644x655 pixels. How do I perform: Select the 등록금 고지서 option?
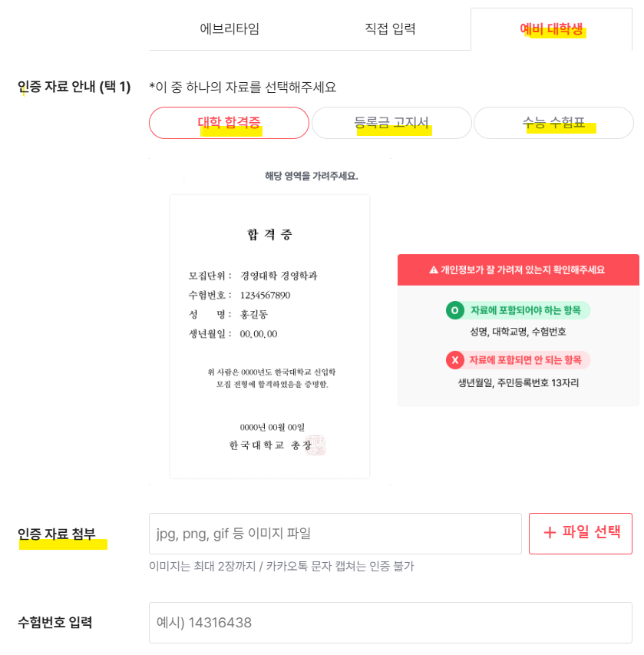391,122
